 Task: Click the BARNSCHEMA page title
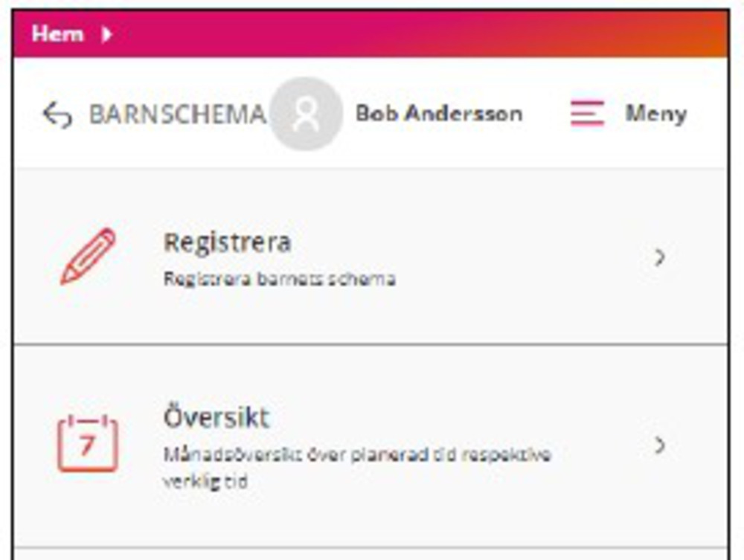[x=177, y=115]
